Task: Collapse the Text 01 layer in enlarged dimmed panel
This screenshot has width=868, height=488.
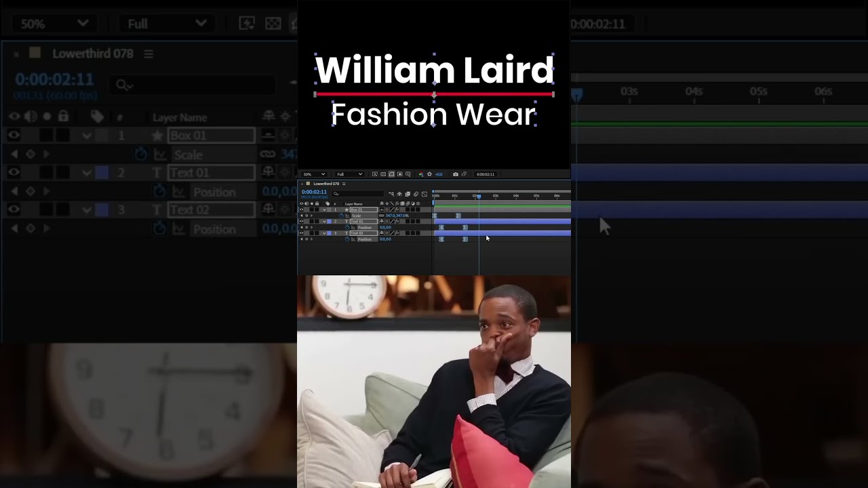Action: coord(86,173)
